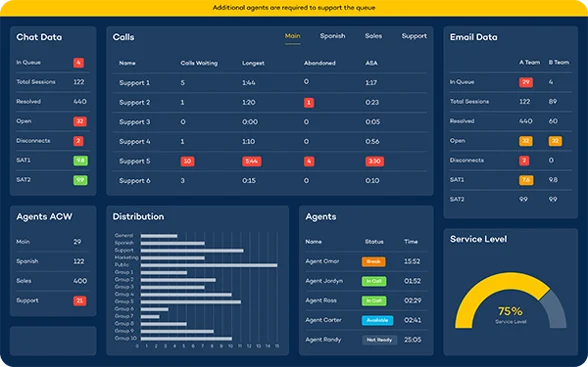Click Chat Data Disconnects red badge
Viewport: 588px width, 367px height.
78,141
